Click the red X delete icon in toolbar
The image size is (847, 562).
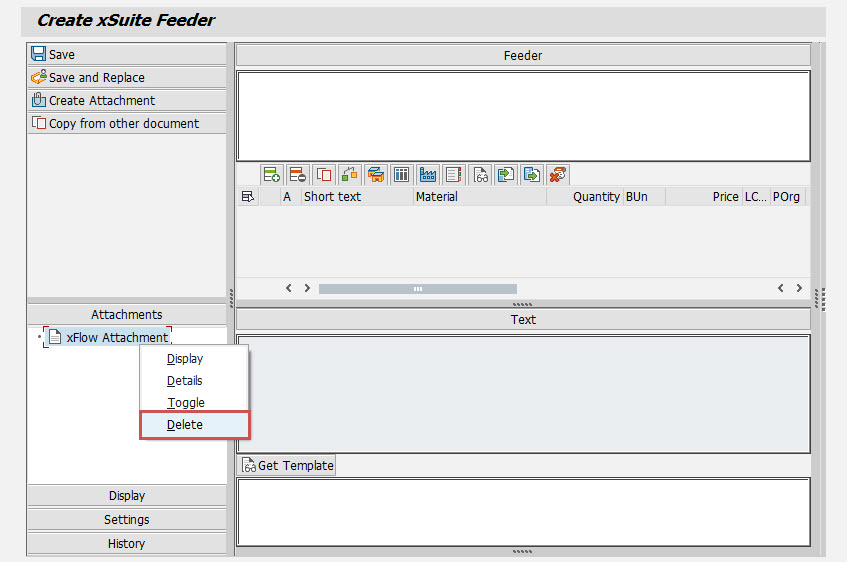point(557,175)
